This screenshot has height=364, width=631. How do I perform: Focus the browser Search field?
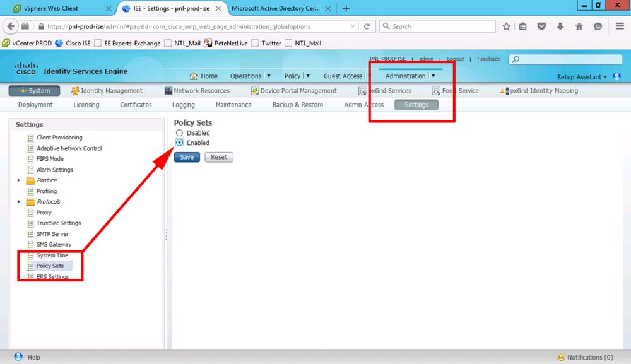click(437, 26)
